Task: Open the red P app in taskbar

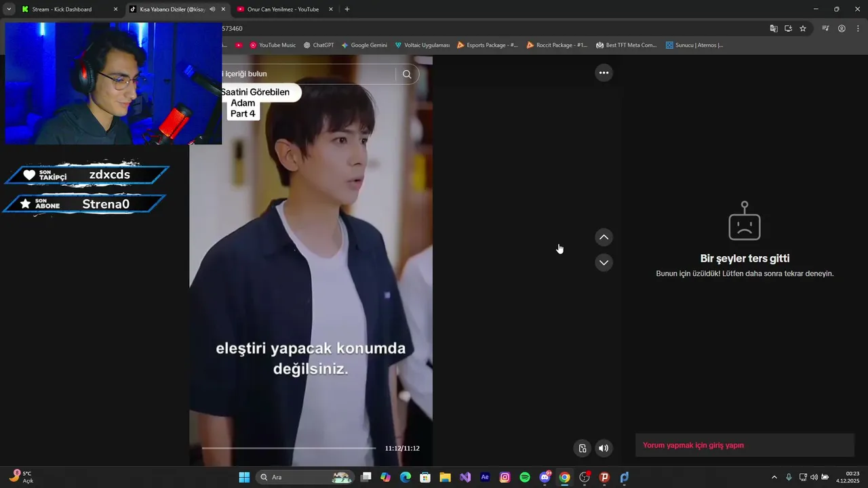Action: 604,477
